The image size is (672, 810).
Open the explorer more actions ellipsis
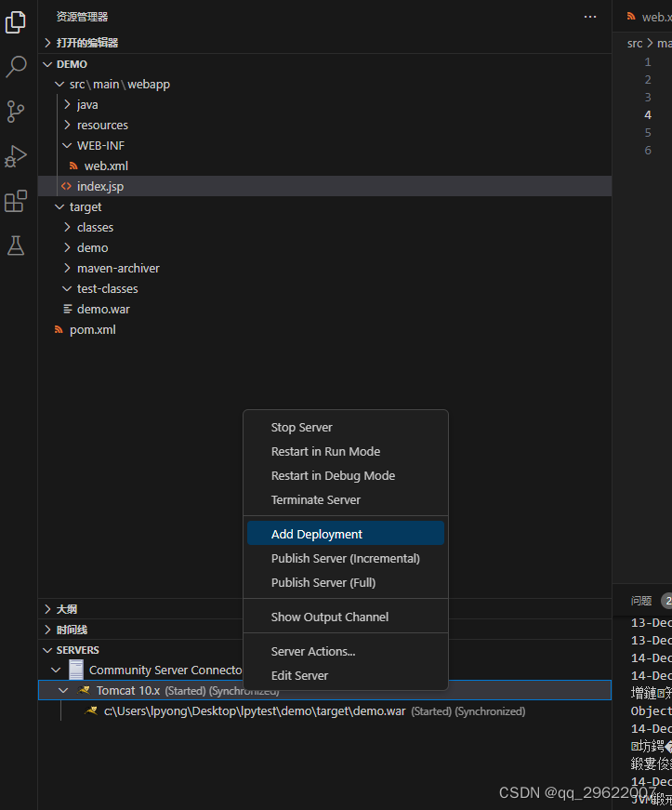590,17
